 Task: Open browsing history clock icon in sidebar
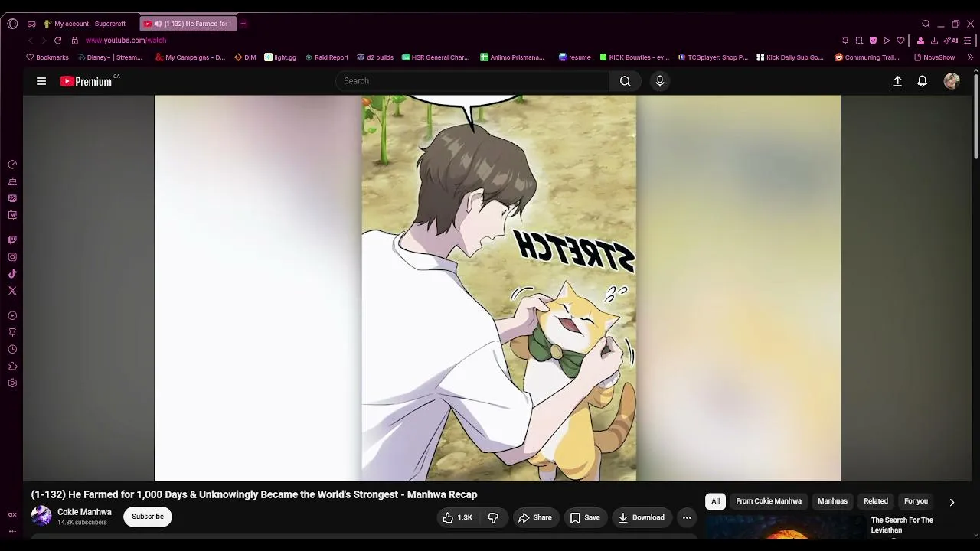(12, 349)
